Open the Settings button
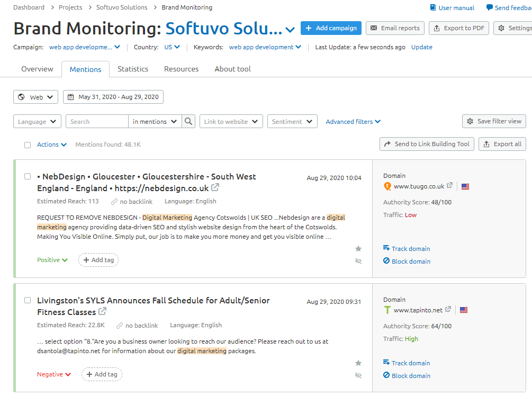Viewport: 532px width, 396px height. (x=513, y=28)
